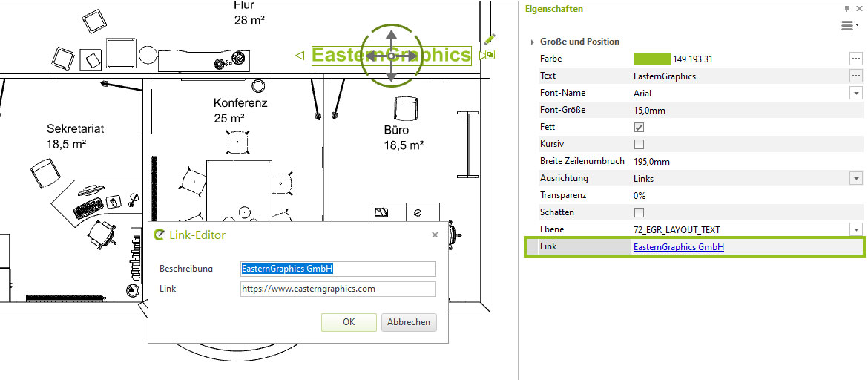Screen dimensions: 868x380
Task: Open the Properties panel hamburger menu
Action: (x=849, y=25)
